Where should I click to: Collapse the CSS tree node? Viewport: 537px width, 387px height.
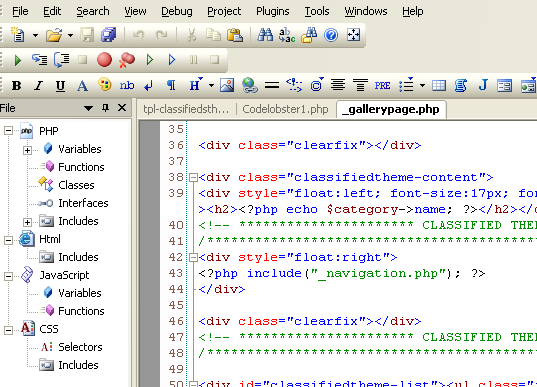(x=9, y=330)
